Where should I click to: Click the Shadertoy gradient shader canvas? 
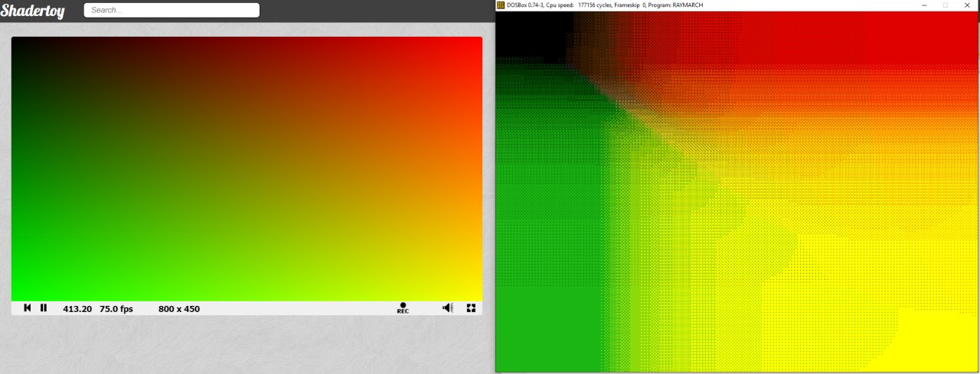247,169
